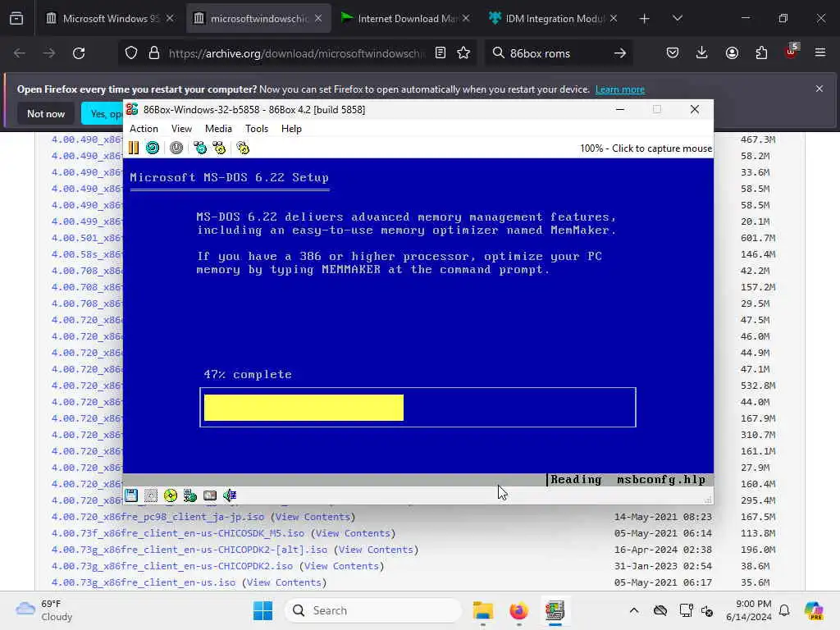Open the Firefox extensions puzzle icon
This screenshot has height=630, width=840.
761,53
